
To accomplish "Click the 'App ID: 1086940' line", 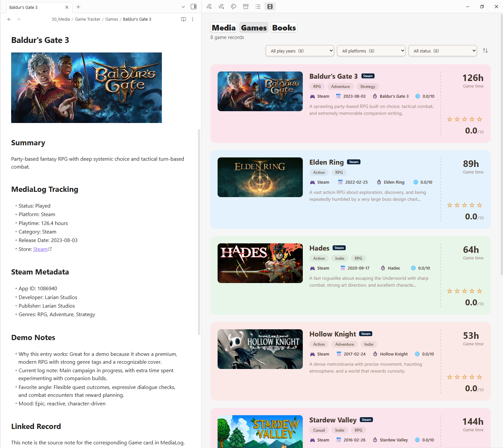I will tap(38, 289).
